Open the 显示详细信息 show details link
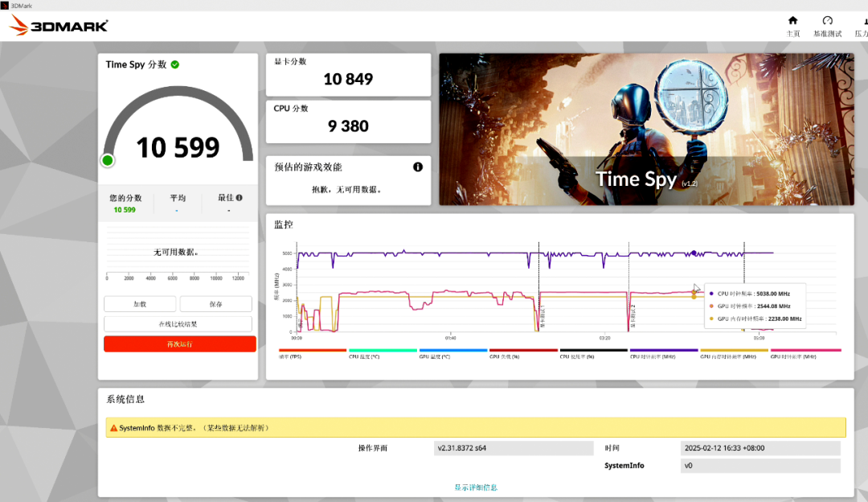Viewport: 868px width, 502px height. pyautogui.click(x=476, y=488)
